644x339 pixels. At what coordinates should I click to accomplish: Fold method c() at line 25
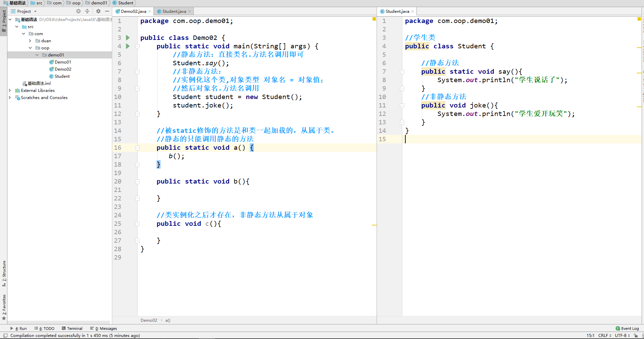(138, 224)
